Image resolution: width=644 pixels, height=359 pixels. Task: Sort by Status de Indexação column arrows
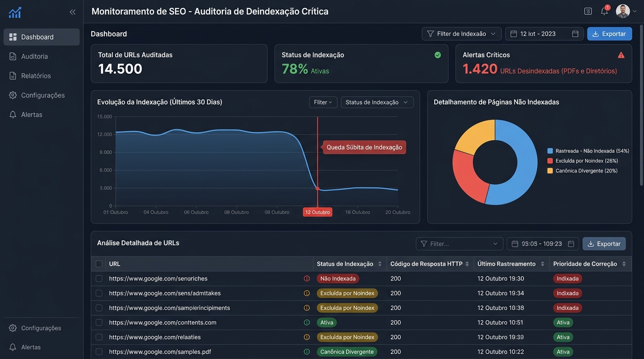pos(380,264)
